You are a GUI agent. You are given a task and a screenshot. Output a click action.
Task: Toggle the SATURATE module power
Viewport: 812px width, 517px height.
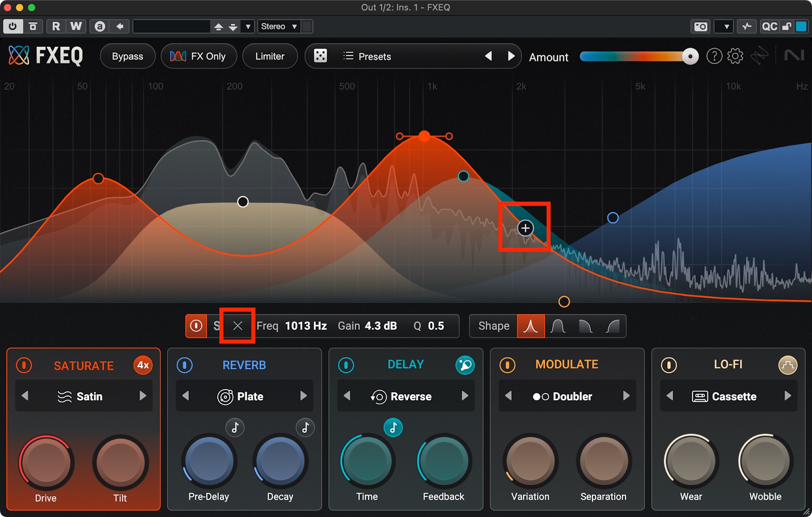click(x=24, y=365)
